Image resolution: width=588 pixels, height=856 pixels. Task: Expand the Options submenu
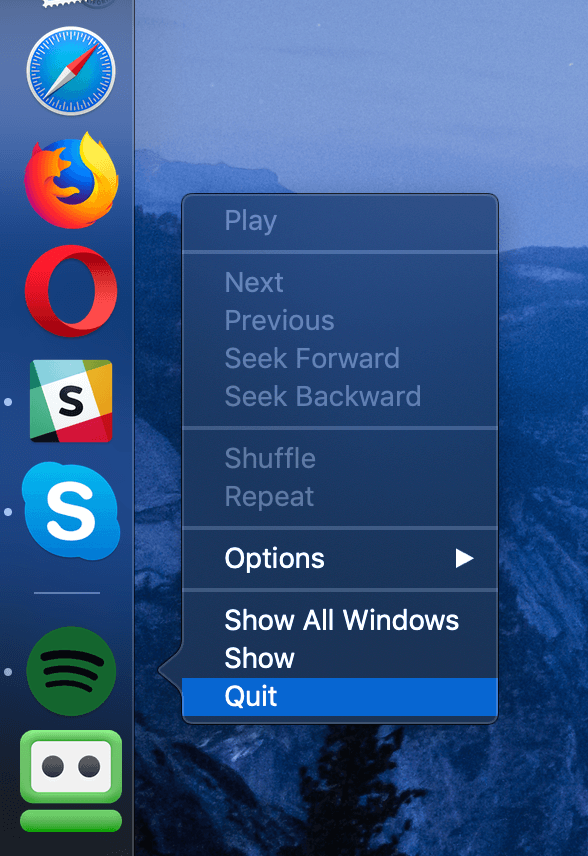pos(340,558)
